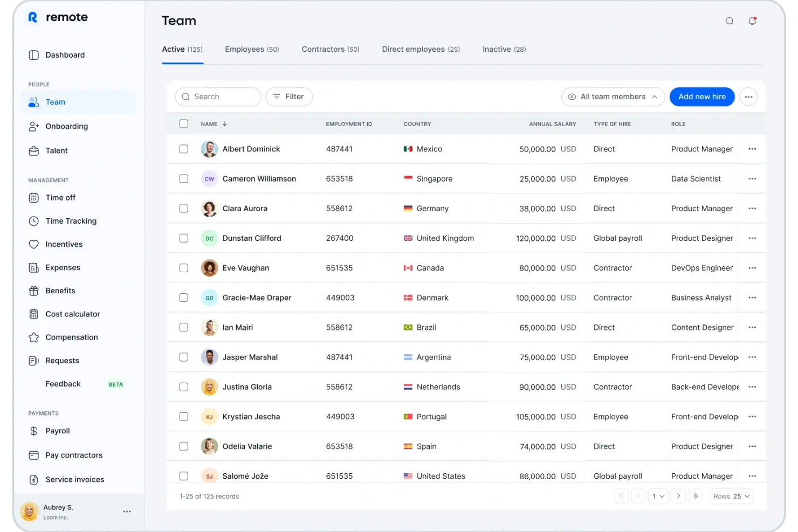
Task: Check the row checkbox for Gracie-Mae Draper
Action: coord(183,297)
